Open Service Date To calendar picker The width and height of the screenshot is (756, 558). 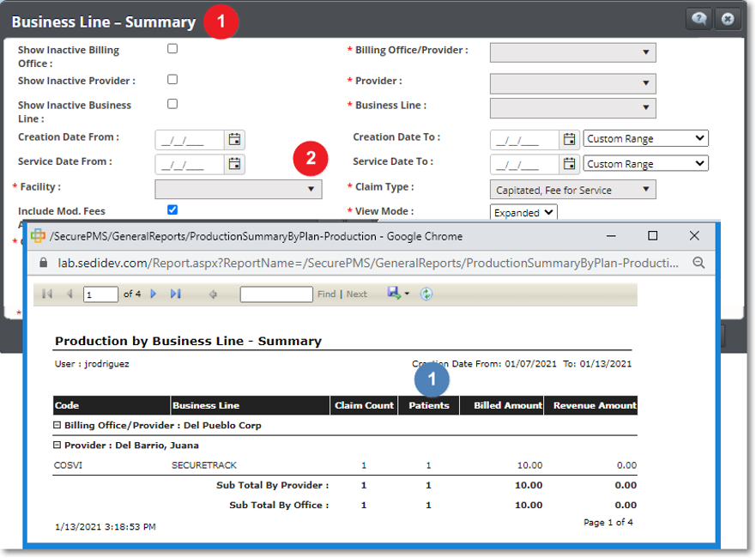click(x=569, y=163)
